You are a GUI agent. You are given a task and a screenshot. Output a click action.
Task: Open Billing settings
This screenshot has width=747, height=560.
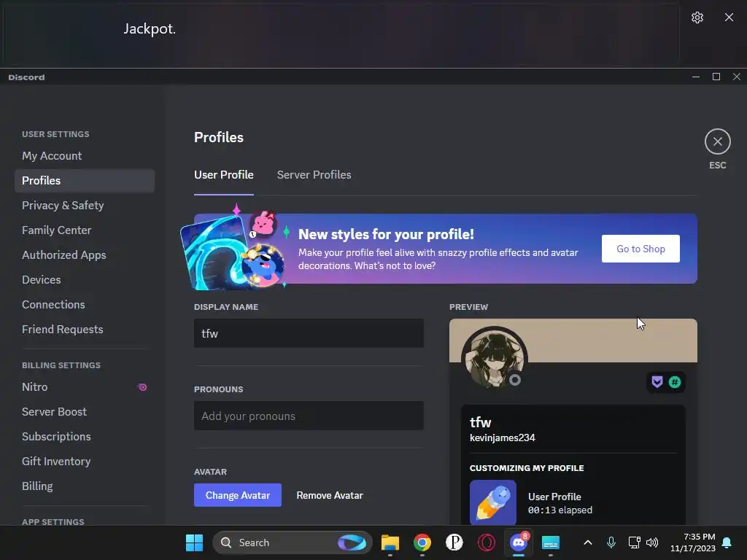[85, 486]
